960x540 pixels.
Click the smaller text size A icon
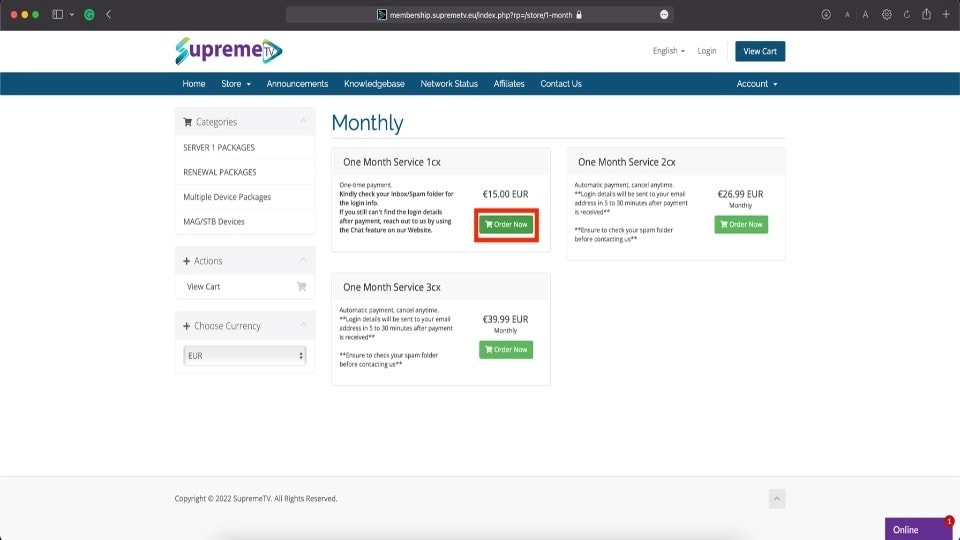point(847,15)
